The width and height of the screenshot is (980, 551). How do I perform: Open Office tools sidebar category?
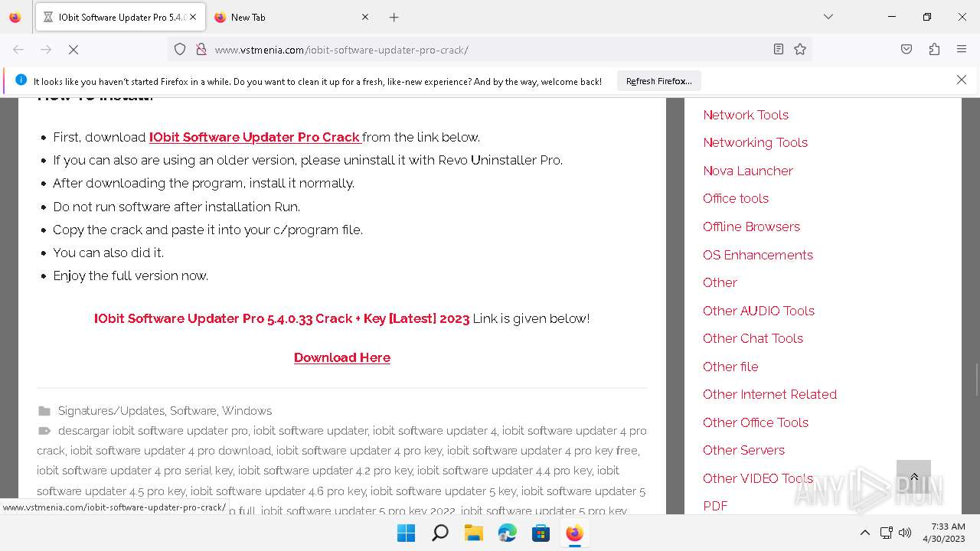tap(736, 198)
